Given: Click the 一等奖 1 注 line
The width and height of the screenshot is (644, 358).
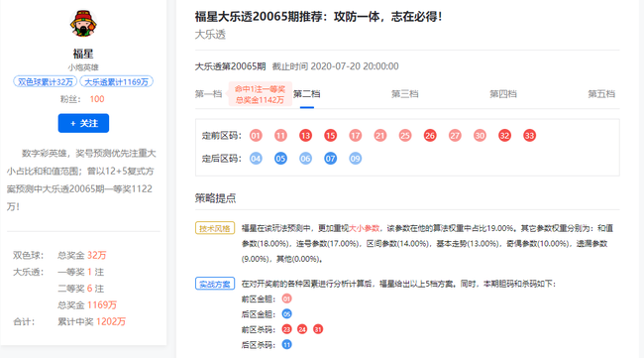Looking at the screenshot, I should click(81, 272).
